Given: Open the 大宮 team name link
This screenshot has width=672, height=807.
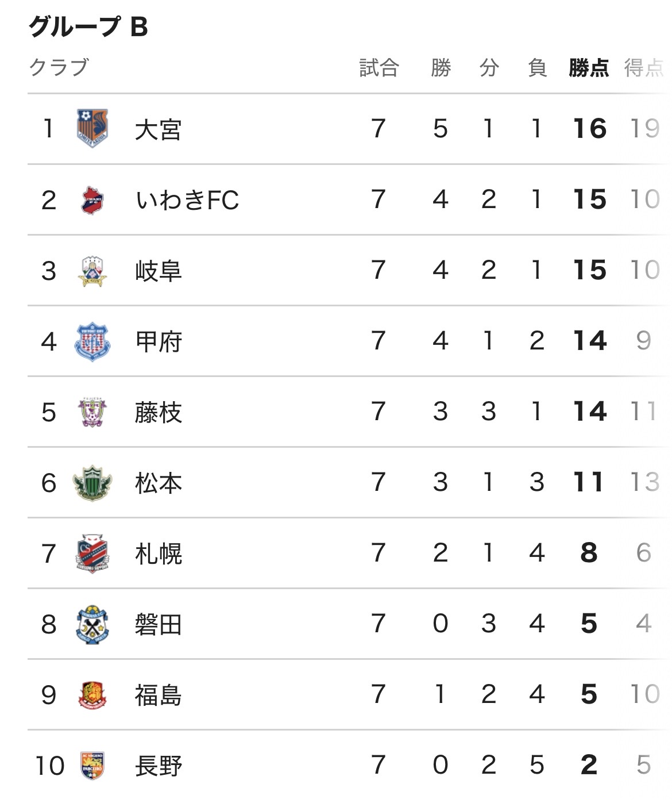Looking at the screenshot, I should point(158,129).
